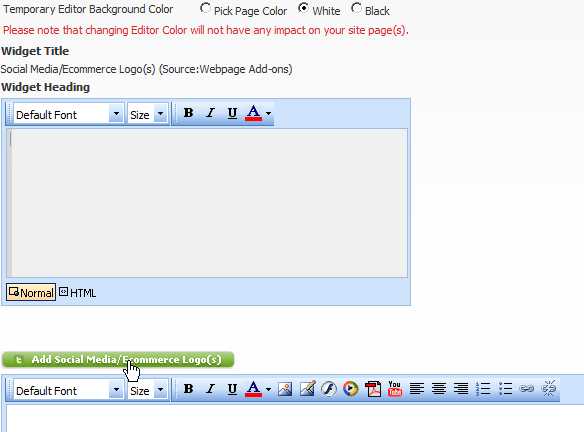
Task: Click the font color A in heading toolbar
Action: pyautogui.click(x=253, y=113)
